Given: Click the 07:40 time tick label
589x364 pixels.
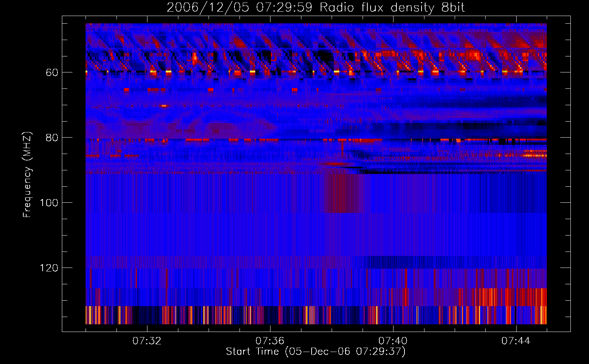Looking at the screenshot, I should tap(393, 341).
